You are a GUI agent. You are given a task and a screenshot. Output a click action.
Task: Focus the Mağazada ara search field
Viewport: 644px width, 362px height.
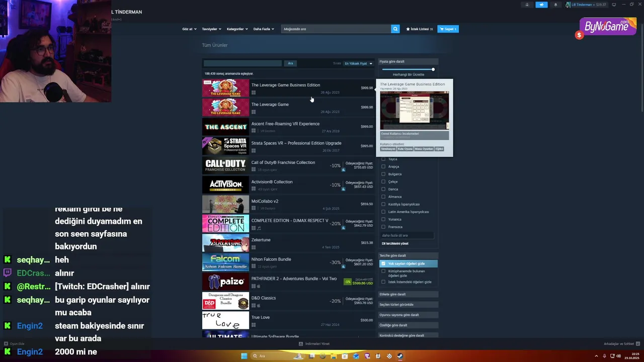[336, 29]
